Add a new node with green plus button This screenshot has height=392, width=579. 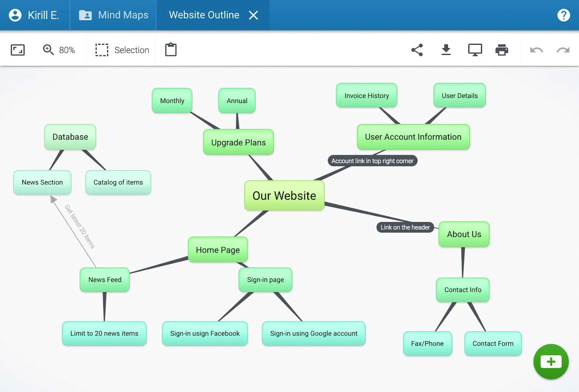[x=551, y=362]
